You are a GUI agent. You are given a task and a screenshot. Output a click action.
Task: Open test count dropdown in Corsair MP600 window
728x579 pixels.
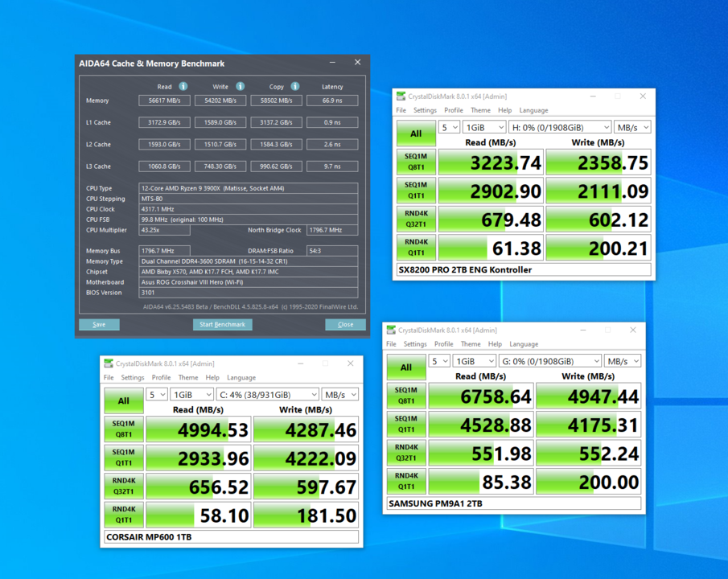(x=157, y=394)
